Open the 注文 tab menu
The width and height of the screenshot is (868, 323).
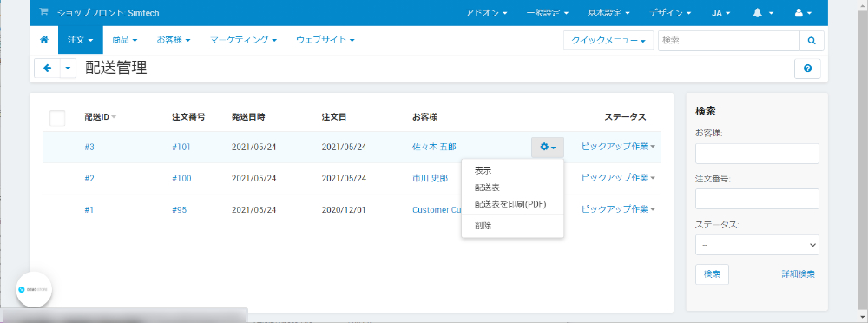click(80, 40)
